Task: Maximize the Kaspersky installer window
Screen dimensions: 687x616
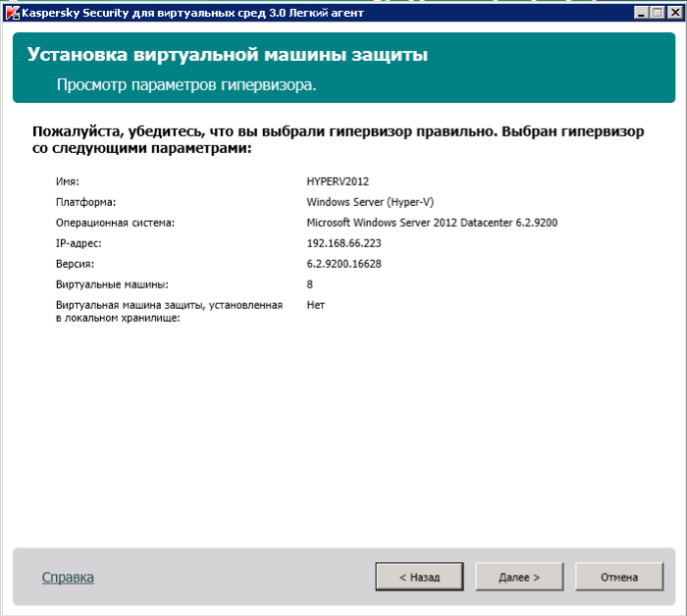Action: point(658,12)
